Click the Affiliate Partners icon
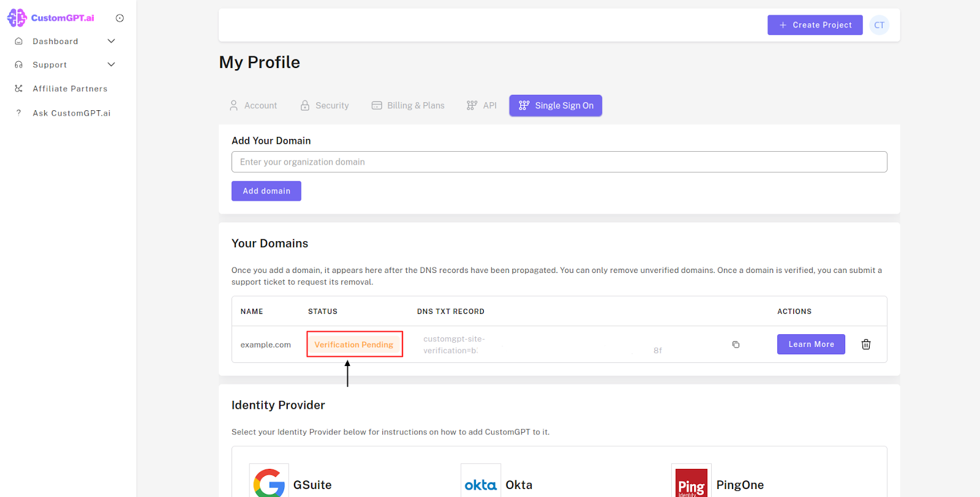 19,89
